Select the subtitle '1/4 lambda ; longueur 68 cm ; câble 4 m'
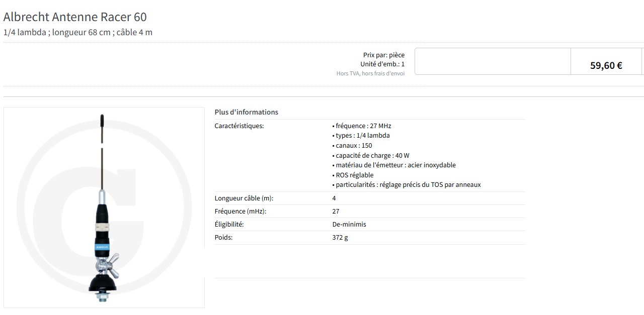 [78, 33]
